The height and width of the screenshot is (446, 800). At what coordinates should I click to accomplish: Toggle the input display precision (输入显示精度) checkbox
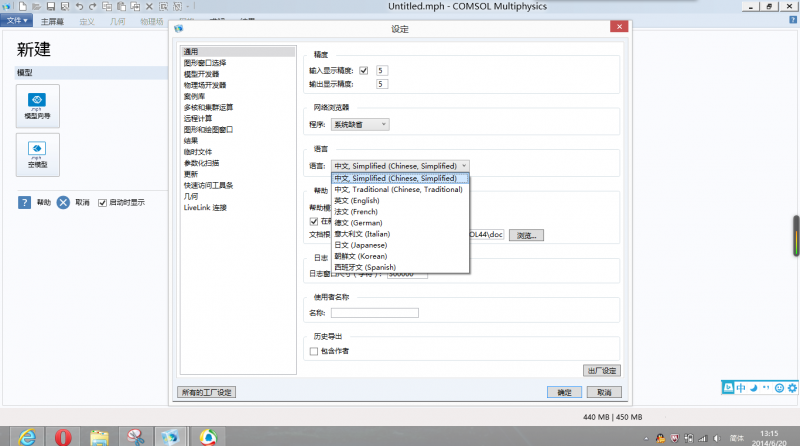[x=364, y=70]
